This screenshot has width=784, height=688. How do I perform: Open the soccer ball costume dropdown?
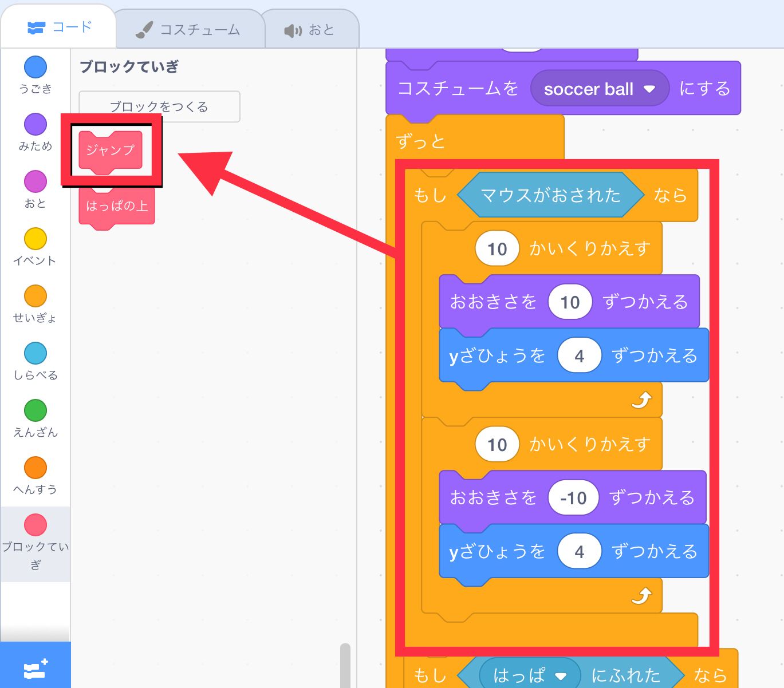point(599,89)
